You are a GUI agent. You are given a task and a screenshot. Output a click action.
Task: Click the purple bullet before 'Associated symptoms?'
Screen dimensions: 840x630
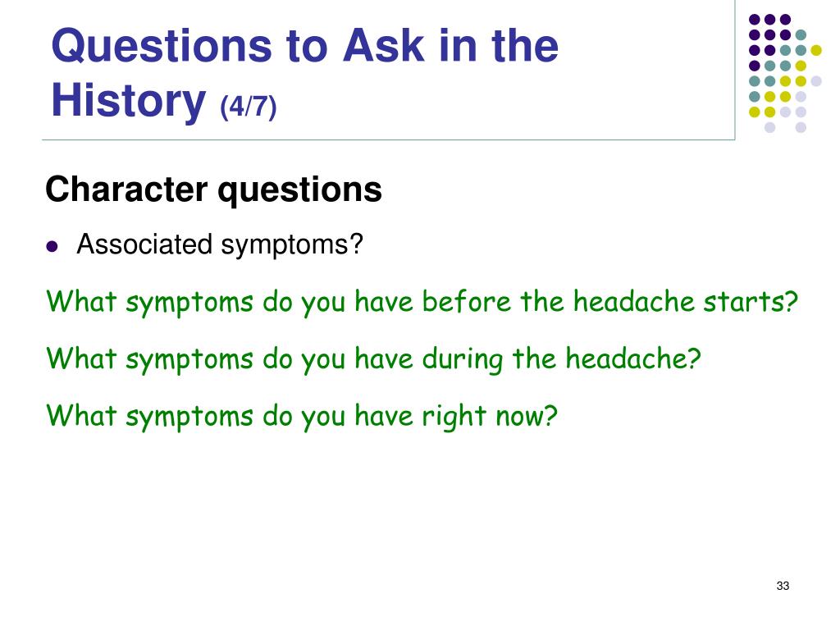pos(52,246)
